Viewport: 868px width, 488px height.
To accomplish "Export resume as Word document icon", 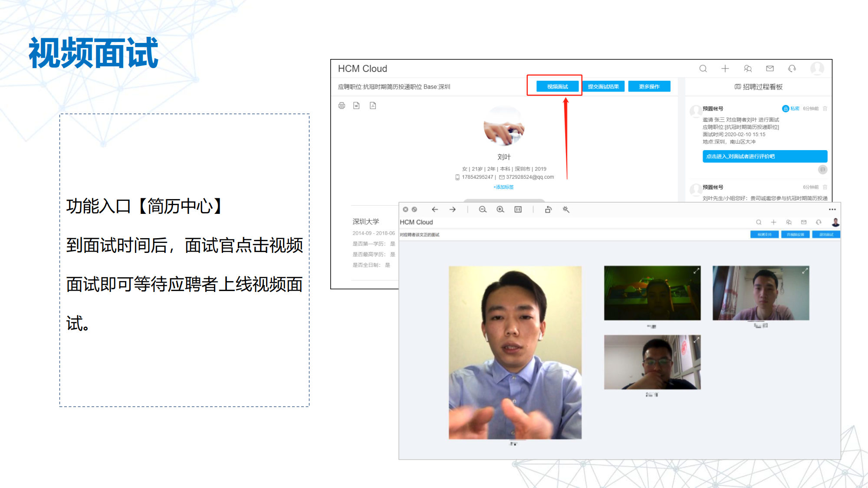I will (x=356, y=105).
